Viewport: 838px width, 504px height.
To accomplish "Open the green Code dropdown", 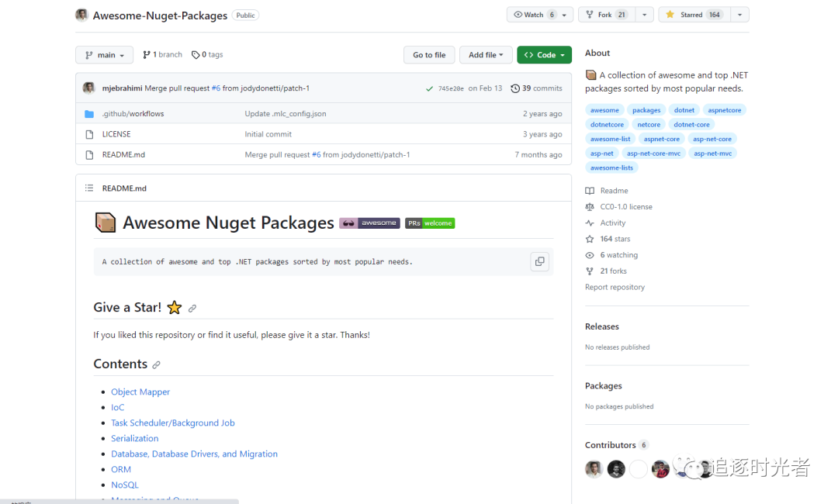I will pyautogui.click(x=544, y=55).
